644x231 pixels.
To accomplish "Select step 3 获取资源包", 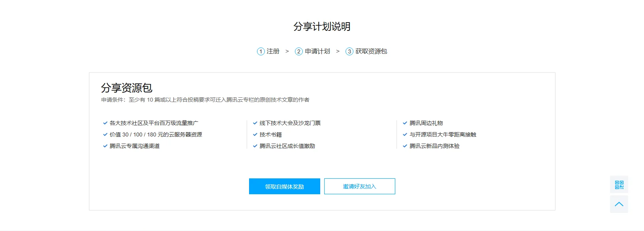I will 366,51.
